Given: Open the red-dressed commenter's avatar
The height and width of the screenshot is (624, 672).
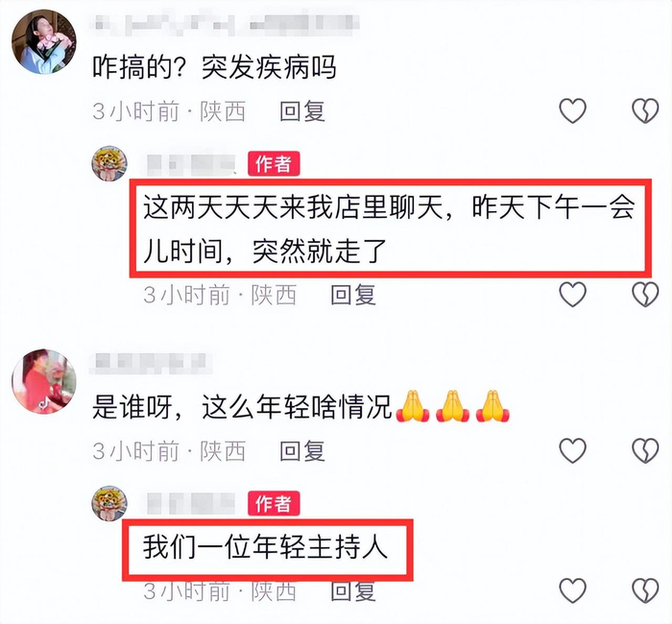Looking at the screenshot, I should coord(44,381).
